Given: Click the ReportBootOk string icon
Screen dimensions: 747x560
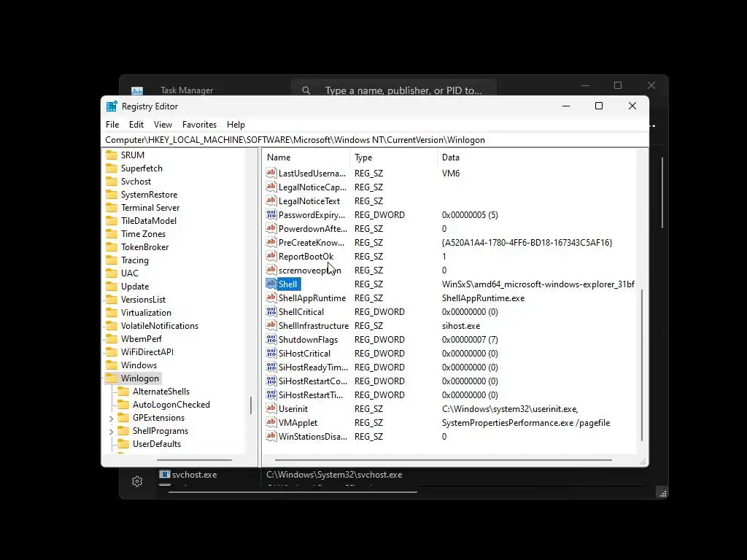Looking at the screenshot, I should coord(271,256).
